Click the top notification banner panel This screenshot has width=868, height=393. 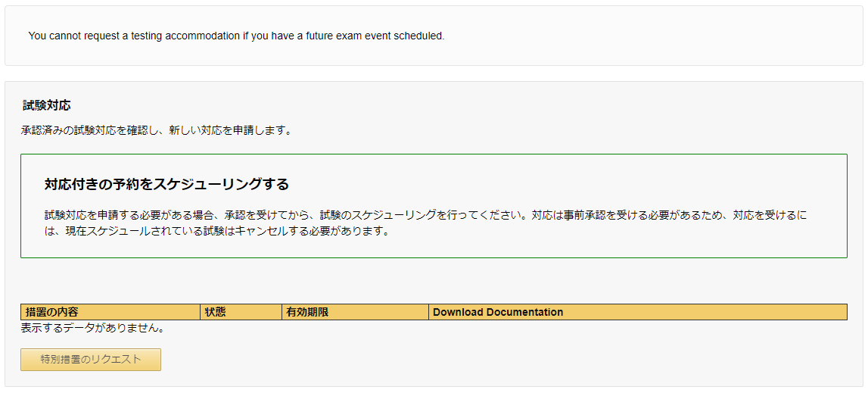click(434, 36)
